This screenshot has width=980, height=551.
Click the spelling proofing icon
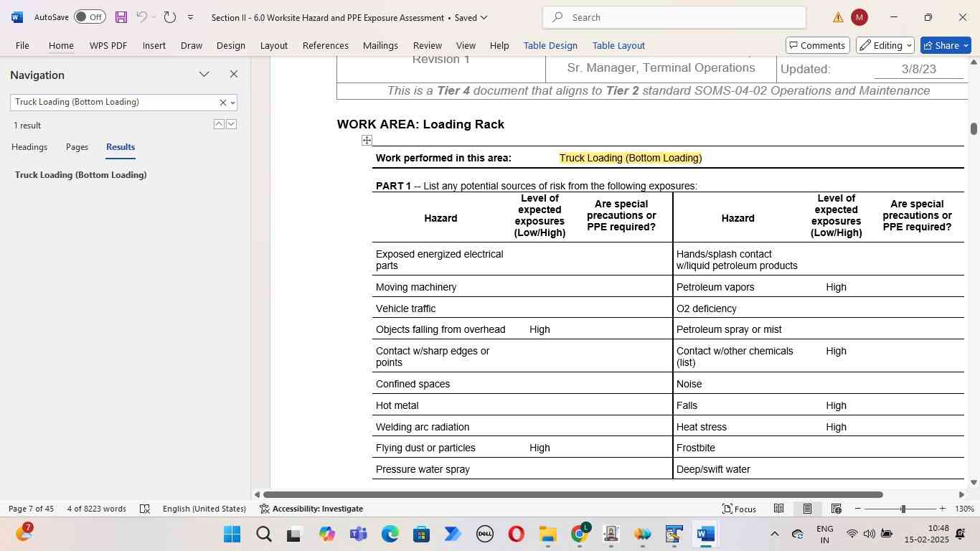[145, 509]
